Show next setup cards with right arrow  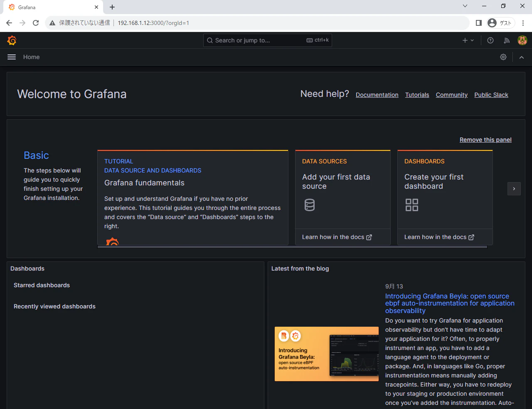514,189
